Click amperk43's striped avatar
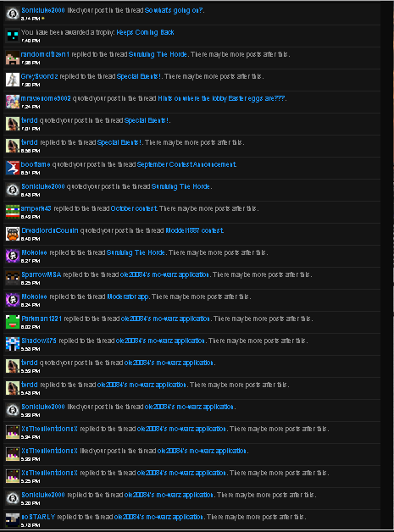Image resolution: width=394 pixels, height=532 pixels. pyautogui.click(x=13, y=212)
